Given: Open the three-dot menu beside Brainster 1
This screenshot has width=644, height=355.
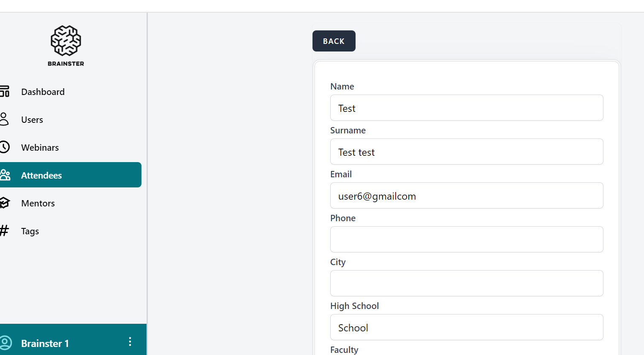Looking at the screenshot, I should click(130, 342).
